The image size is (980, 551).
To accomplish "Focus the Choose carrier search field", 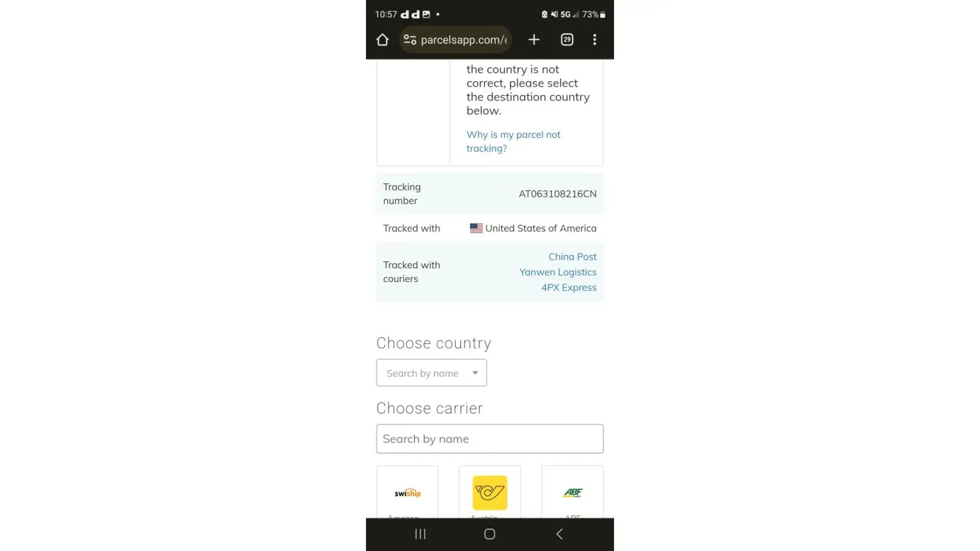I will tap(489, 439).
